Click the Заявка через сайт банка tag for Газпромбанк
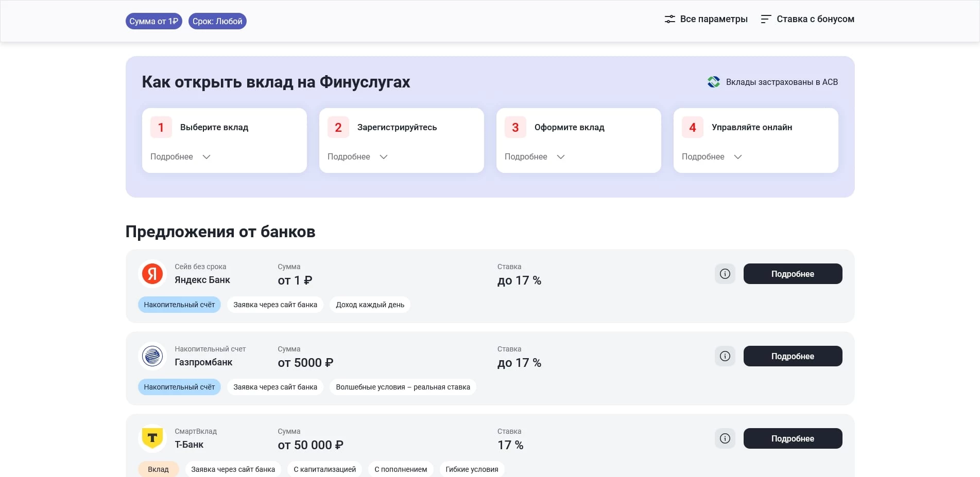The height and width of the screenshot is (477, 980). [x=275, y=386]
